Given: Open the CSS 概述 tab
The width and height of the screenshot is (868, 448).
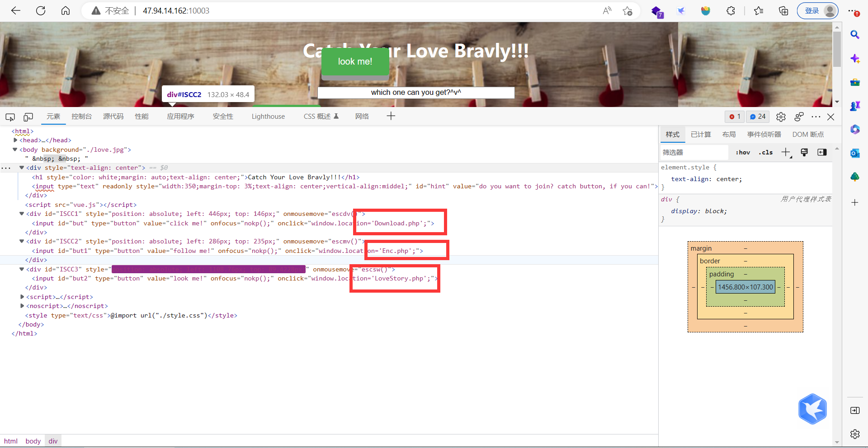Looking at the screenshot, I should [x=321, y=117].
